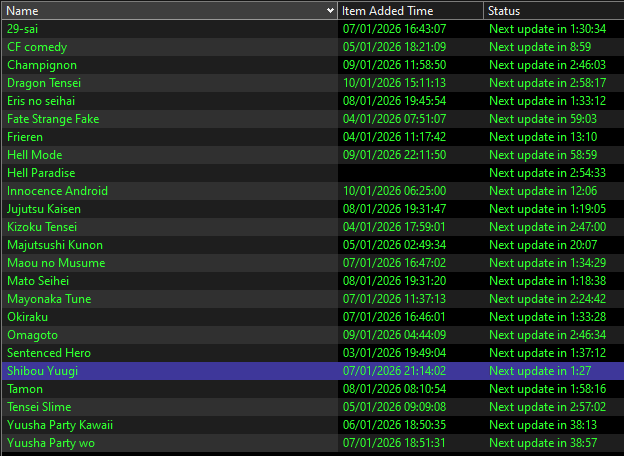Click status Next update in 20:07
Viewport: 624px width, 456px height.
[543, 245]
